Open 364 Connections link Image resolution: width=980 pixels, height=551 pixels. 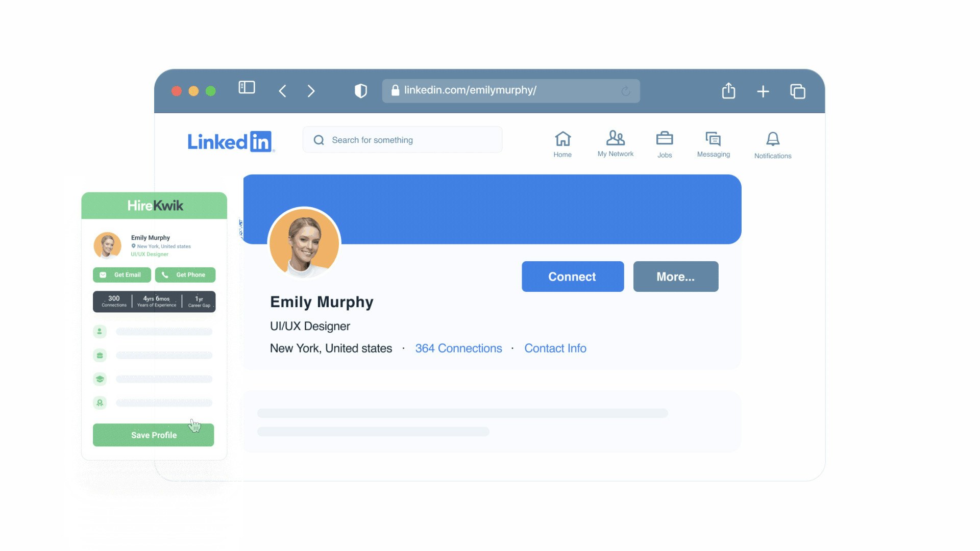[x=458, y=348]
